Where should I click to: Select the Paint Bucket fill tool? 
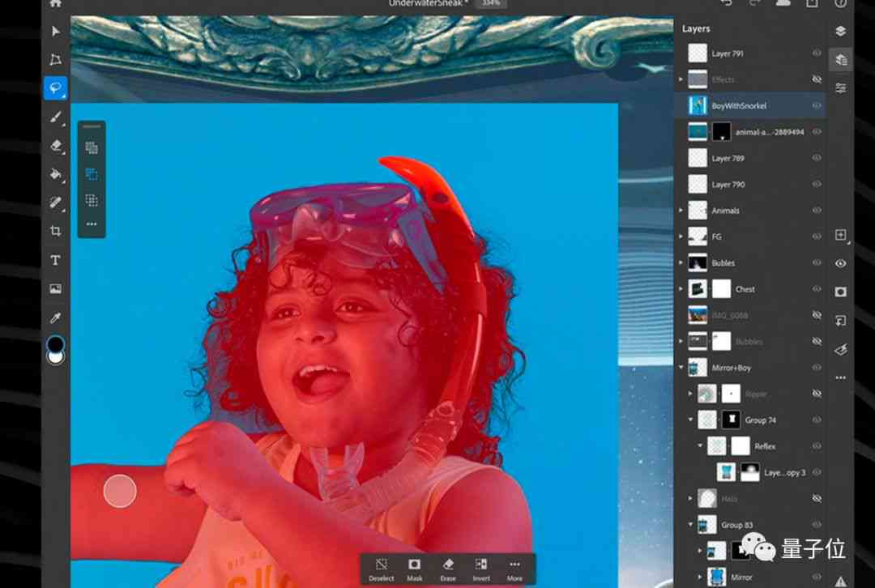[55, 174]
